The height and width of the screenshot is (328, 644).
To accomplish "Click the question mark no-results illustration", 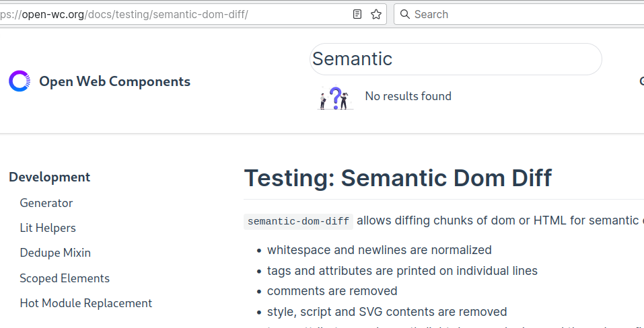I will tap(335, 98).
